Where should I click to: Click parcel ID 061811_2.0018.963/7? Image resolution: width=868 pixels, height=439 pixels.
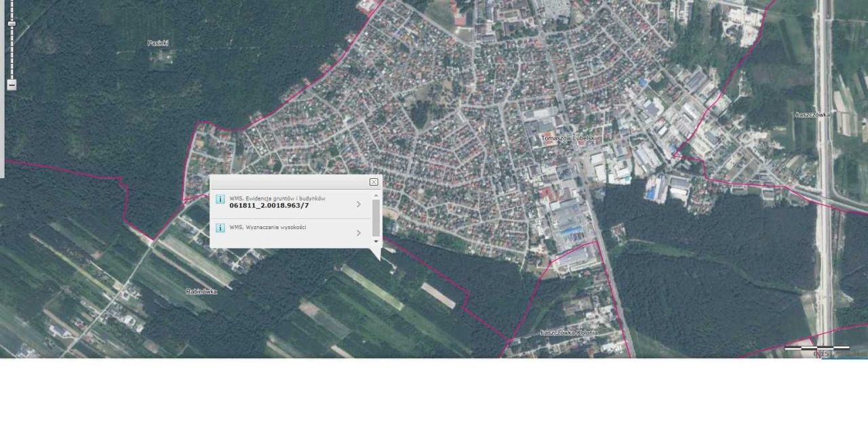[x=269, y=205]
